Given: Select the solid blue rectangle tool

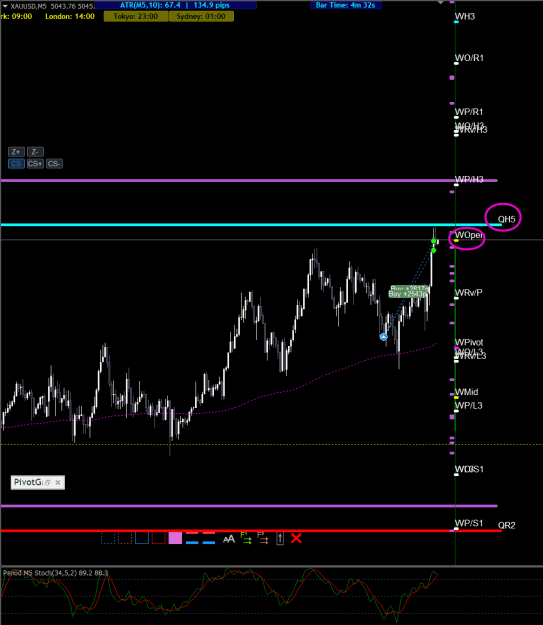Looking at the screenshot, I should pos(142,538).
